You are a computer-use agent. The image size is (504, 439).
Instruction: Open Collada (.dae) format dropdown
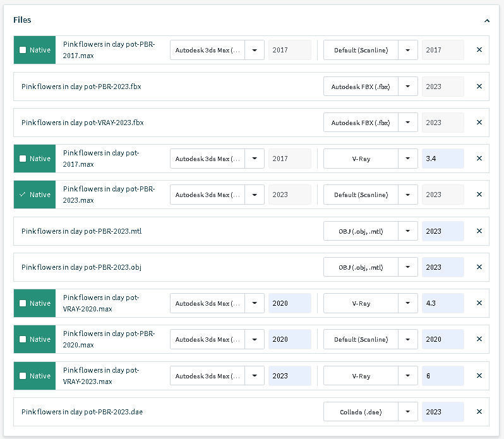(408, 412)
